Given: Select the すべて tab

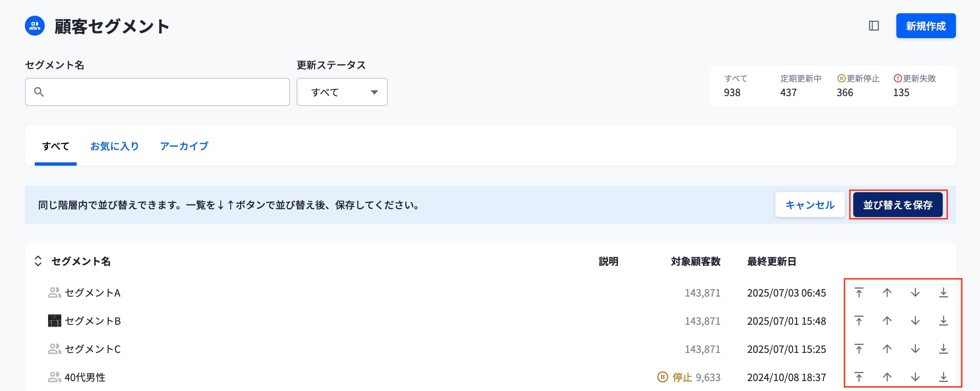Looking at the screenshot, I should coord(56,146).
